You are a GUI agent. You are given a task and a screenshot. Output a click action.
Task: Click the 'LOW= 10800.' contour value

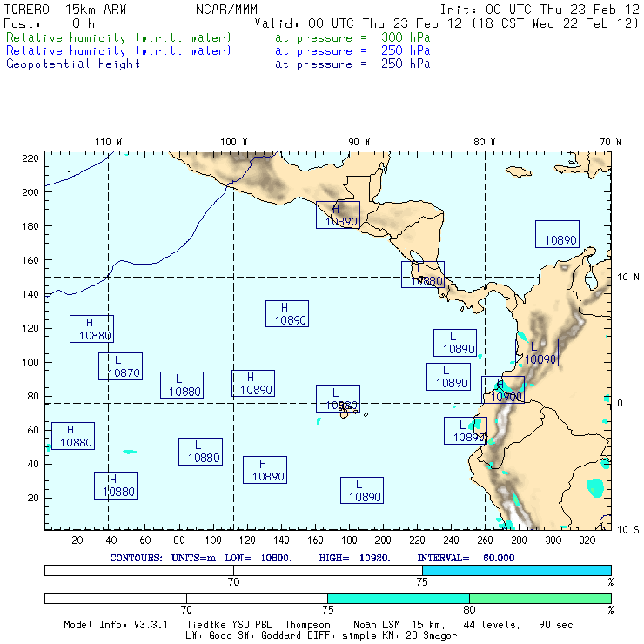(x=258, y=558)
